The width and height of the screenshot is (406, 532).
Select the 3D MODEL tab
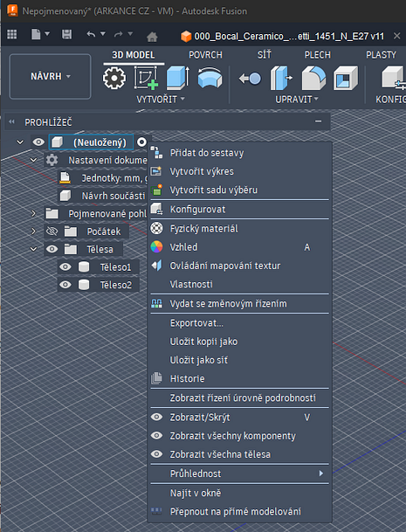pos(134,55)
